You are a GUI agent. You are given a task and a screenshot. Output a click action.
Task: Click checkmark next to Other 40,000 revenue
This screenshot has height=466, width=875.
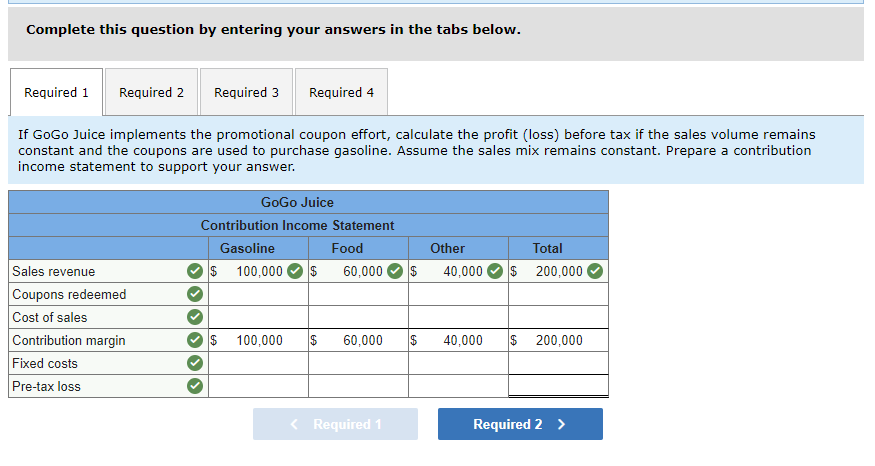click(495, 271)
